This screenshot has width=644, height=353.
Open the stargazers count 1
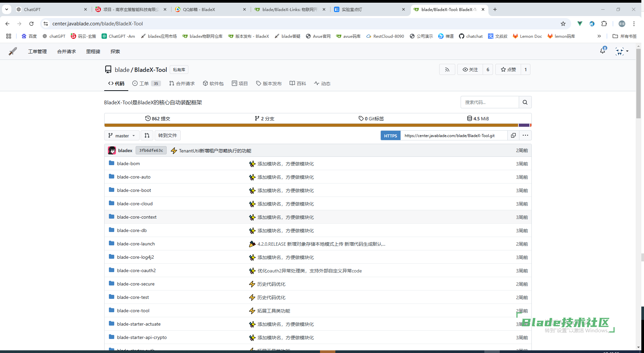(526, 70)
